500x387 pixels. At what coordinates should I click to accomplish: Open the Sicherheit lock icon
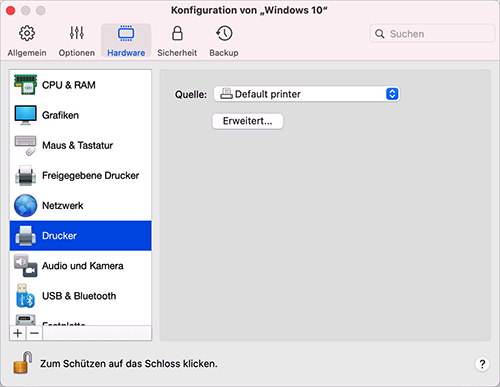pyautogui.click(x=177, y=33)
